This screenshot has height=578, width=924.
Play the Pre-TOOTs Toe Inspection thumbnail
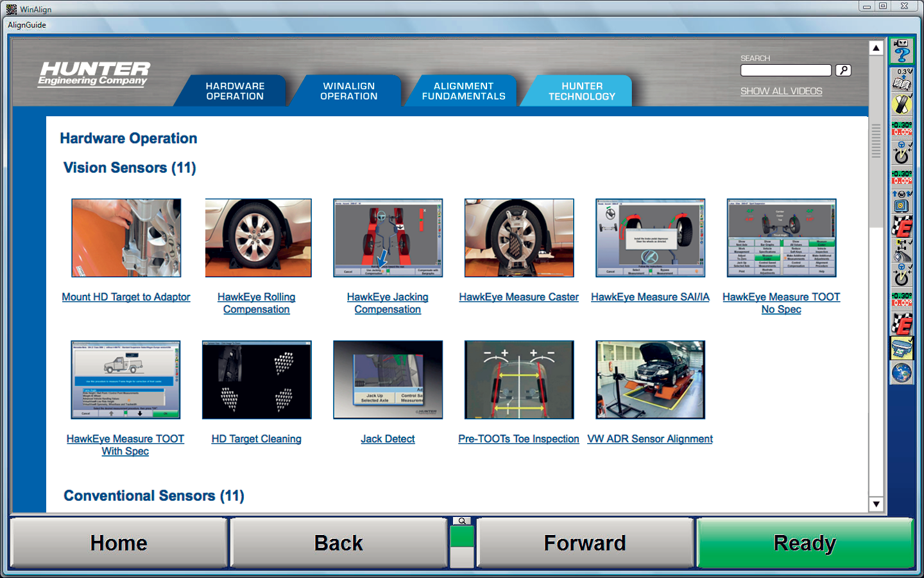point(519,380)
